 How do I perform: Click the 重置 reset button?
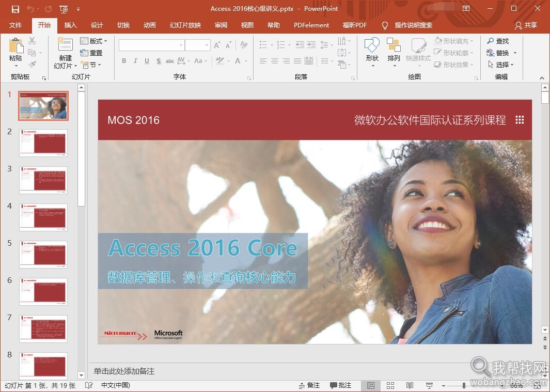point(91,53)
